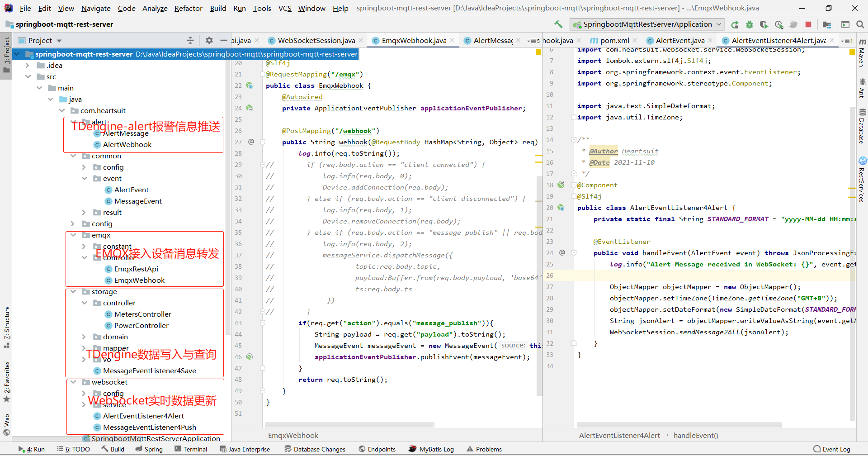Open the RestServices tool window
The height and width of the screenshot is (456, 868).
click(862, 180)
